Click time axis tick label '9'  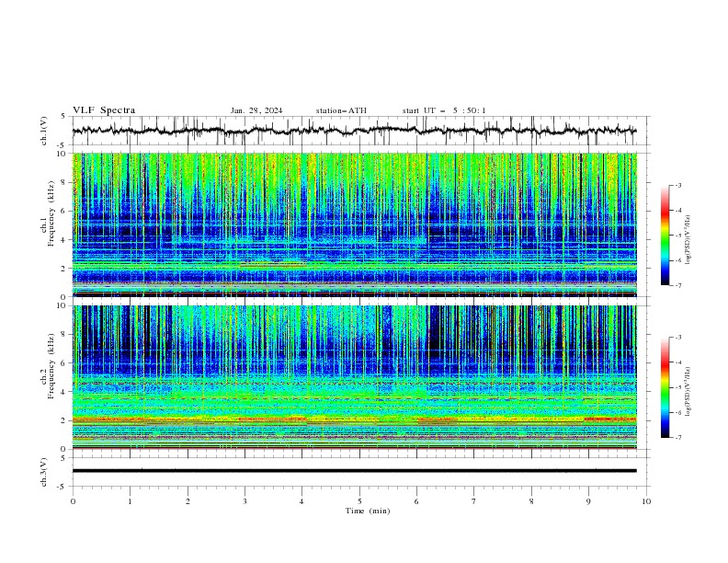coord(588,501)
